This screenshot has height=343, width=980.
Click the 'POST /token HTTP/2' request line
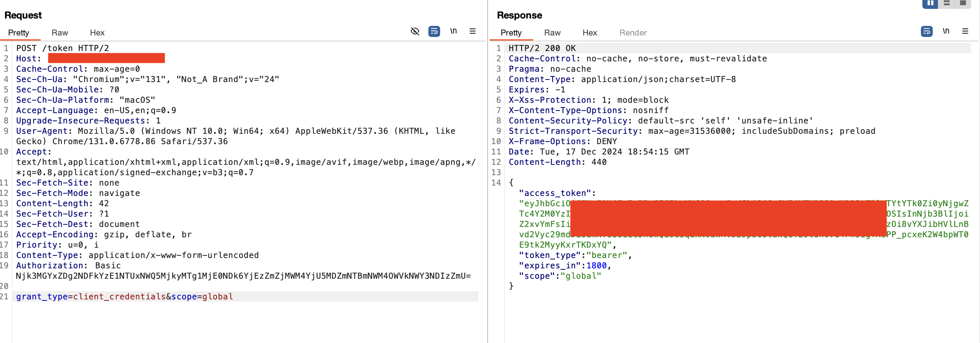click(62, 48)
